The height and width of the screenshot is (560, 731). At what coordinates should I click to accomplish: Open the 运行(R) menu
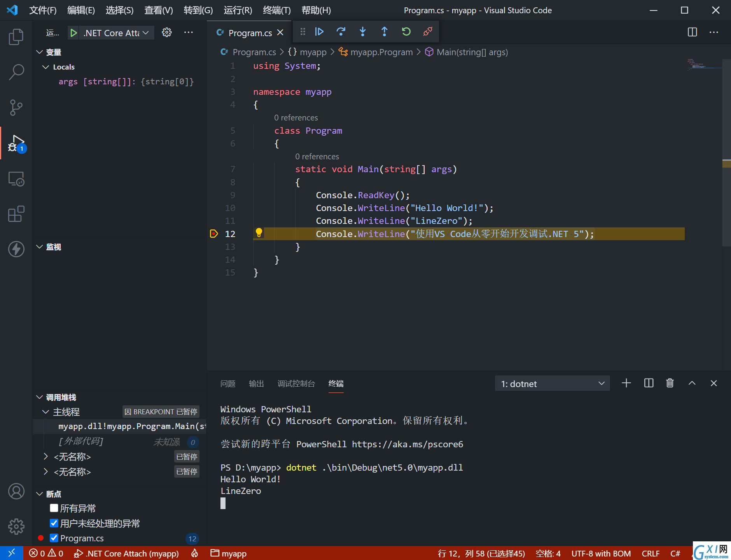238,10
